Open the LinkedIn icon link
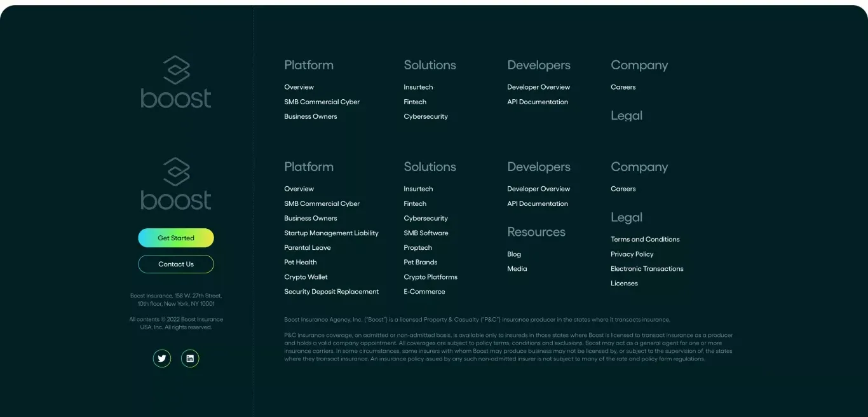This screenshot has width=868, height=417. coord(190,359)
